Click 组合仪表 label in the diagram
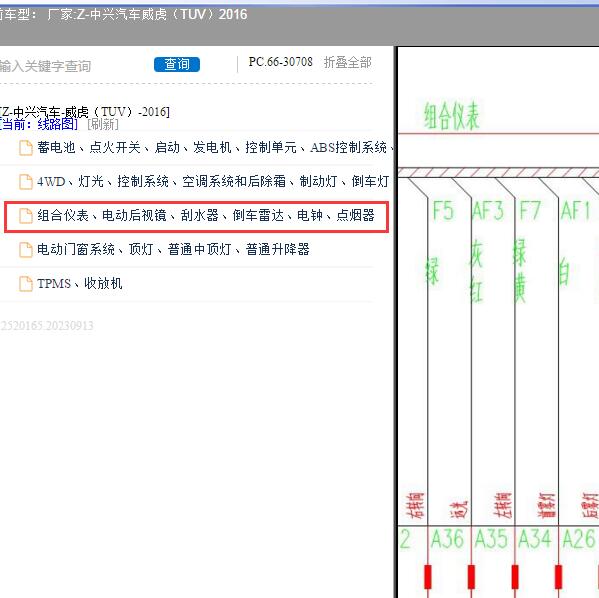 tap(452, 115)
